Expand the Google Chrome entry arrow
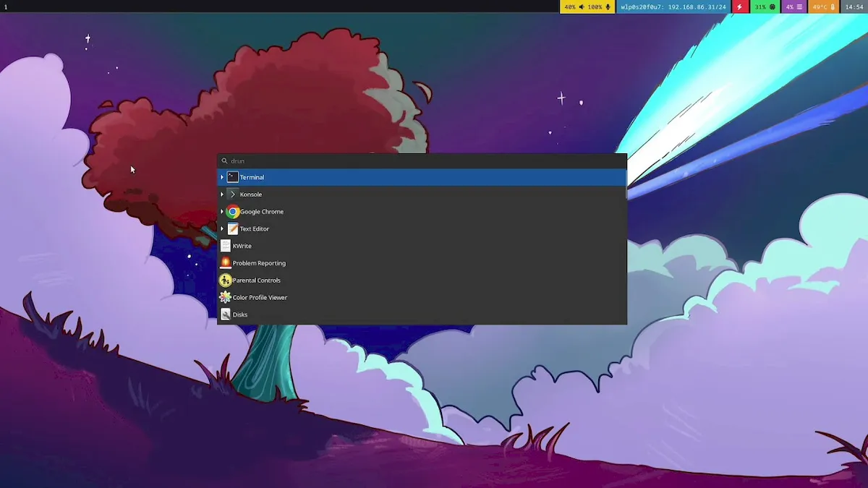Viewport: 868px width, 488px height. click(222, 212)
